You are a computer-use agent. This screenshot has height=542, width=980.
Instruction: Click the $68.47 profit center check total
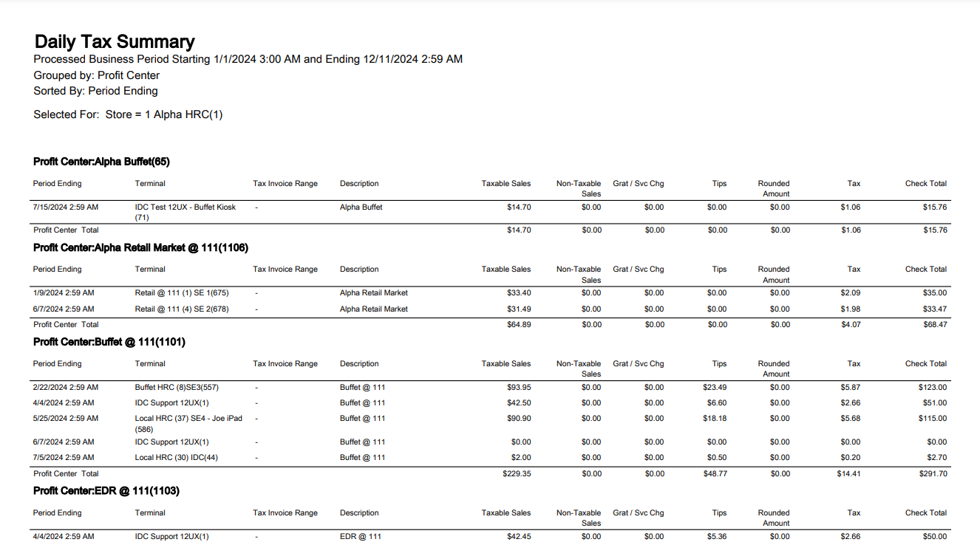click(935, 325)
